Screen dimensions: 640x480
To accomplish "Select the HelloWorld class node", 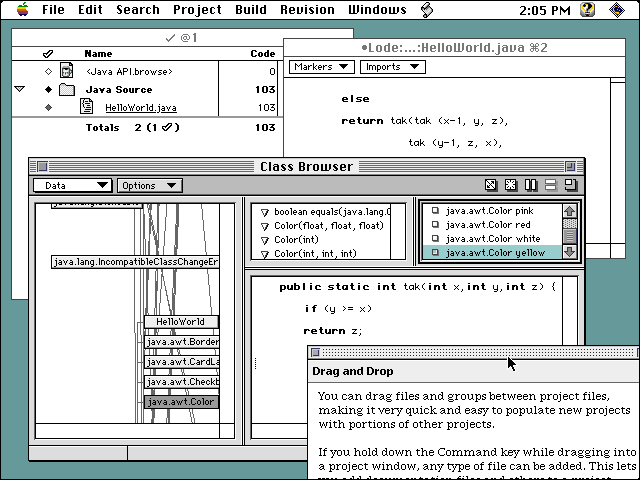I will (181, 322).
